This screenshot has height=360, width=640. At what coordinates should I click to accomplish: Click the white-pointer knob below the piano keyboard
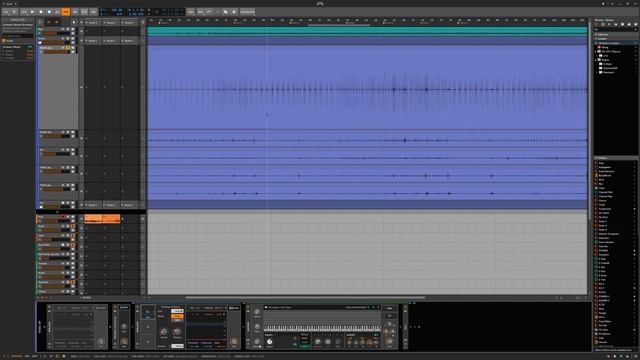[x=269, y=342]
